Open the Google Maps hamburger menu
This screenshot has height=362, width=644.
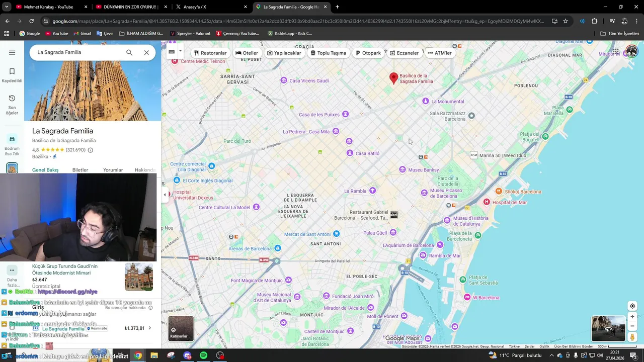coord(12,52)
